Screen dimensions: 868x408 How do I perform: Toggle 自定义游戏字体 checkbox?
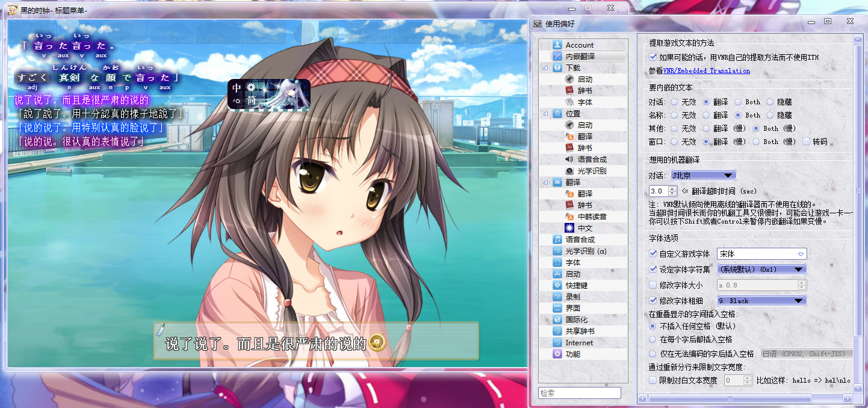[x=653, y=254]
